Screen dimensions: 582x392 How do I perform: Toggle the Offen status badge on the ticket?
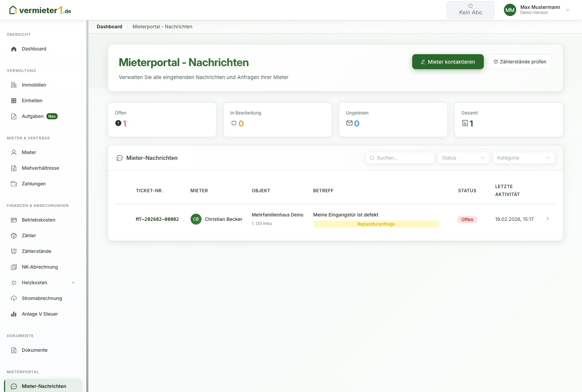pos(467,219)
